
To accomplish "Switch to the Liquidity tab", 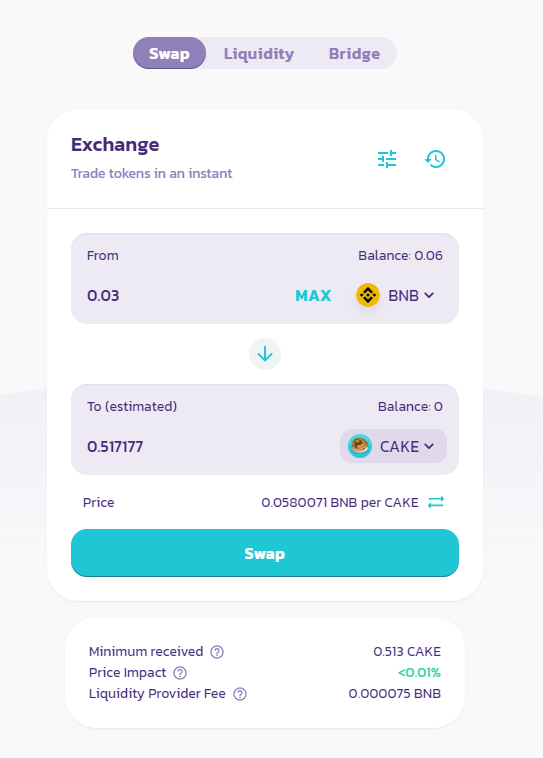I will pos(259,53).
